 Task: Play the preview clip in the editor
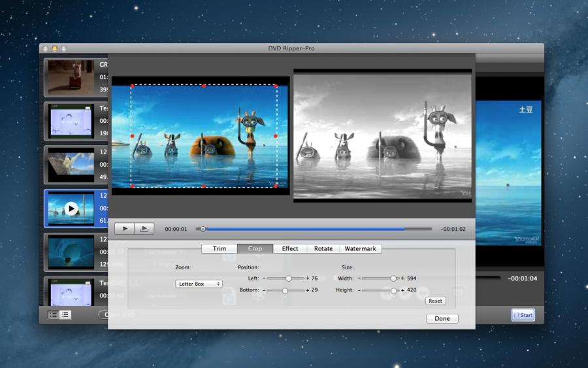point(125,229)
